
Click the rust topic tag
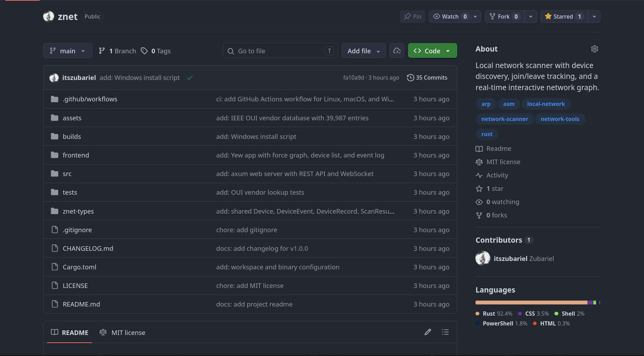[x=487, y=134]
